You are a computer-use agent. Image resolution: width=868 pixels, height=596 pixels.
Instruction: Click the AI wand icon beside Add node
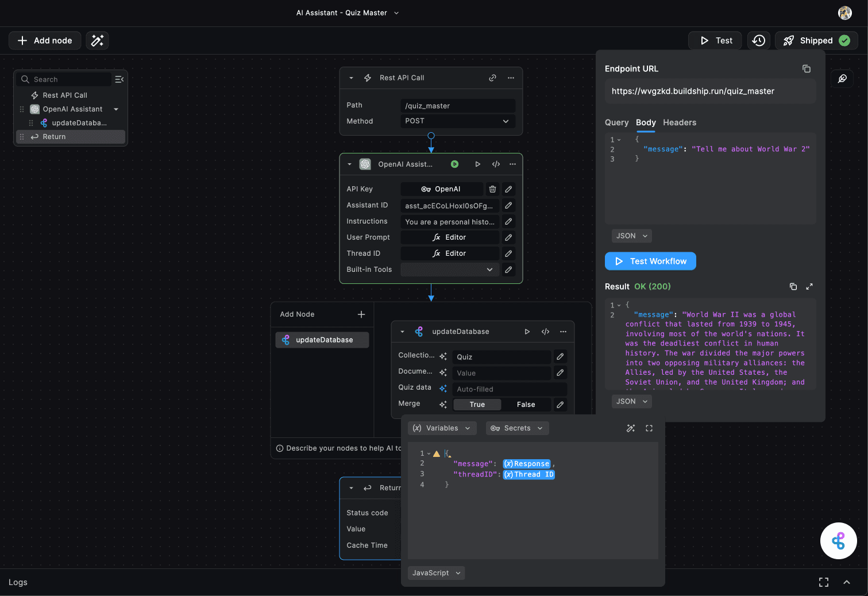pos(97,40)
